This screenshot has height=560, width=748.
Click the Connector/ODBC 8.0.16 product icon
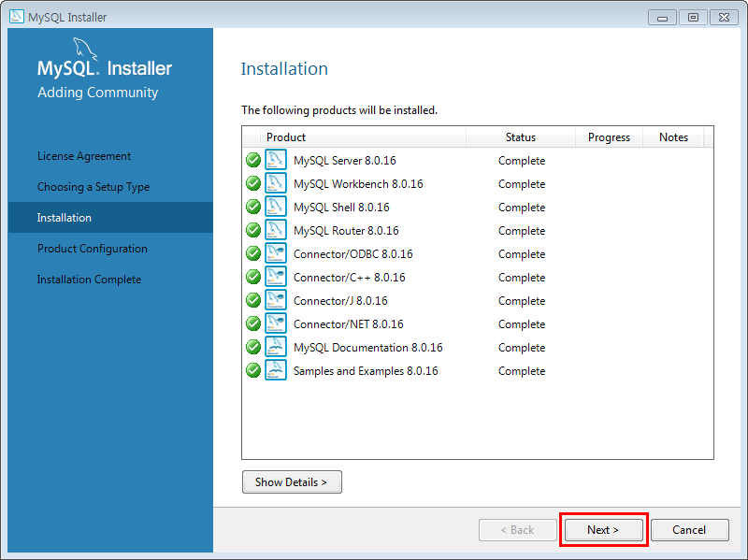click(276, 253)
